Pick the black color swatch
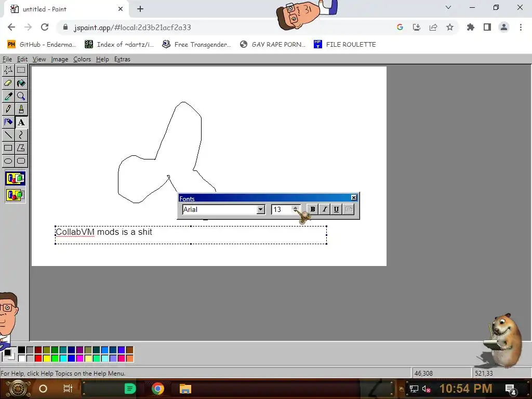Viewport: 532px width, 399px height. pos(21,350)
